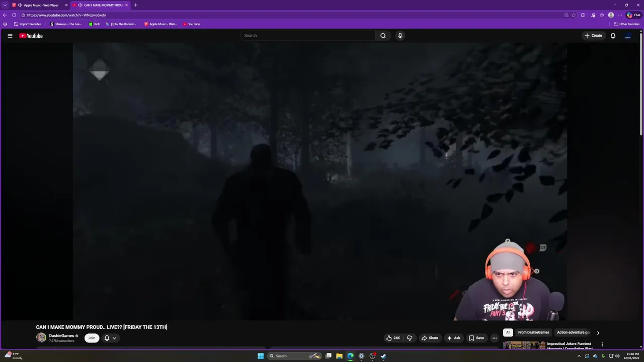Expand the notification preference chevron next to Join
The height and width of the screenshot is (362, 644).
(114, 338)
